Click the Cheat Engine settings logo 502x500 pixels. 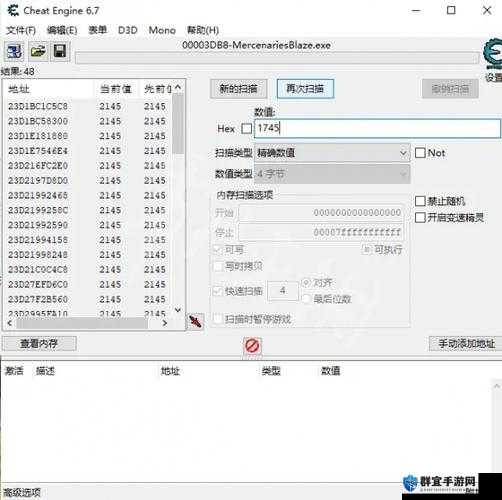[493, 54]
